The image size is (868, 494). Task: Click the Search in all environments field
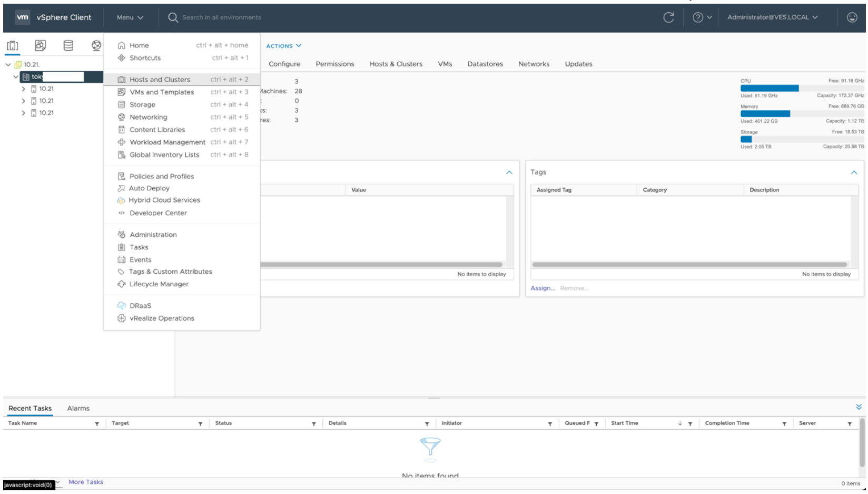(x=221, y=17)
